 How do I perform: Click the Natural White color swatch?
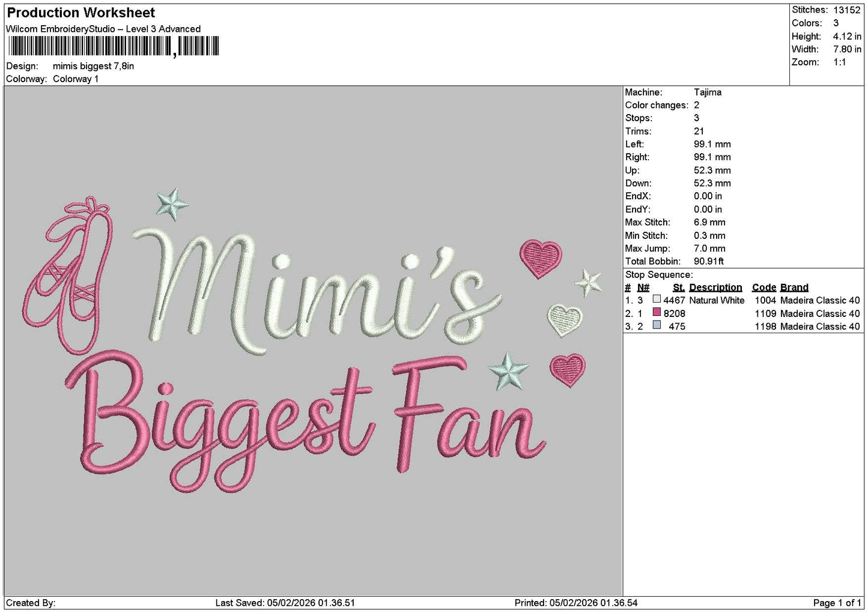657,299
